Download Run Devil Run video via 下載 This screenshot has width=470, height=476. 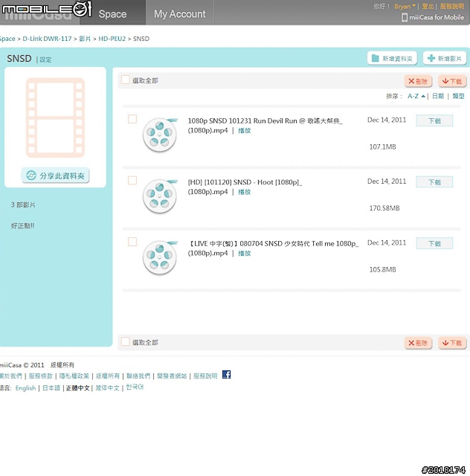click(434, 120)
